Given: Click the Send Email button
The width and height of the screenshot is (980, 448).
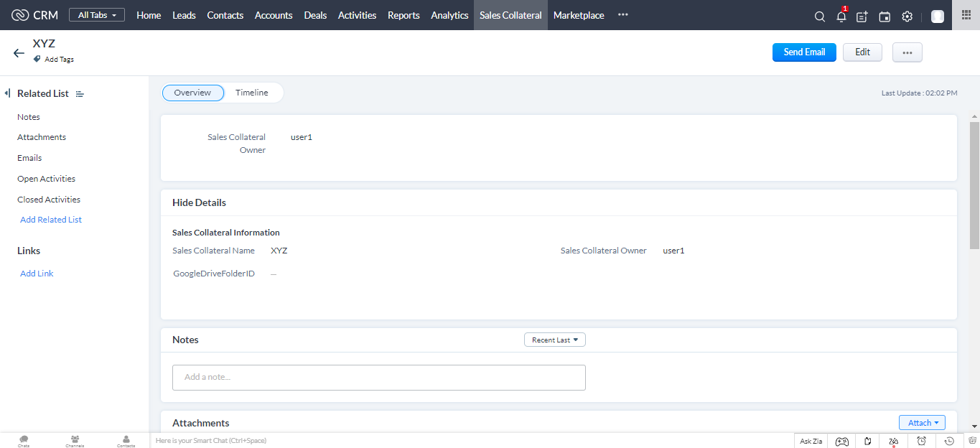Looking at the screenshot, I should [x=804, y=52].
